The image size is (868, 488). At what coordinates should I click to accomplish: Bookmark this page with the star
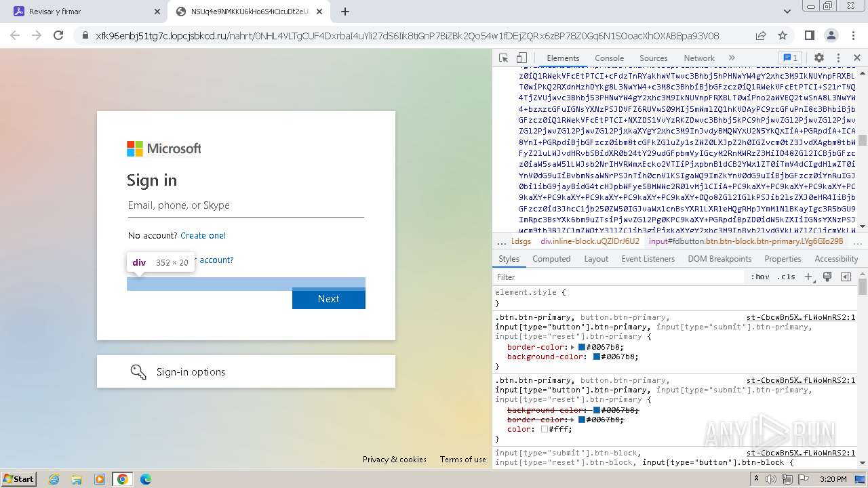pos(783,35)
